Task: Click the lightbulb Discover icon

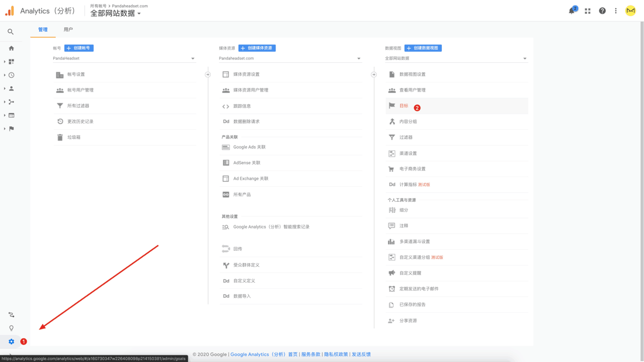Action: (x=11, y=328)
